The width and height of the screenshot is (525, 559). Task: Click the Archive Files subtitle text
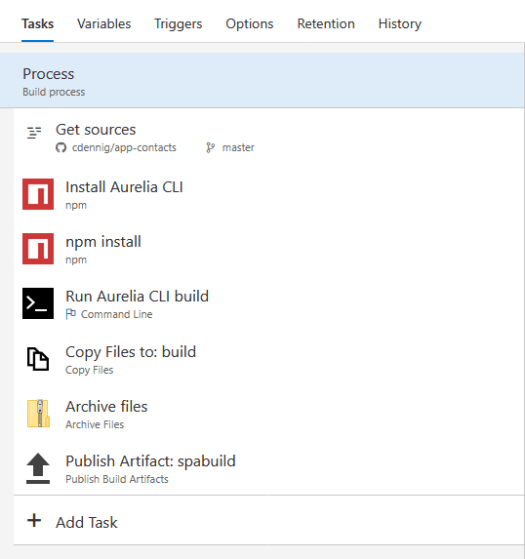pyautogui.click(x=95, y=425)
